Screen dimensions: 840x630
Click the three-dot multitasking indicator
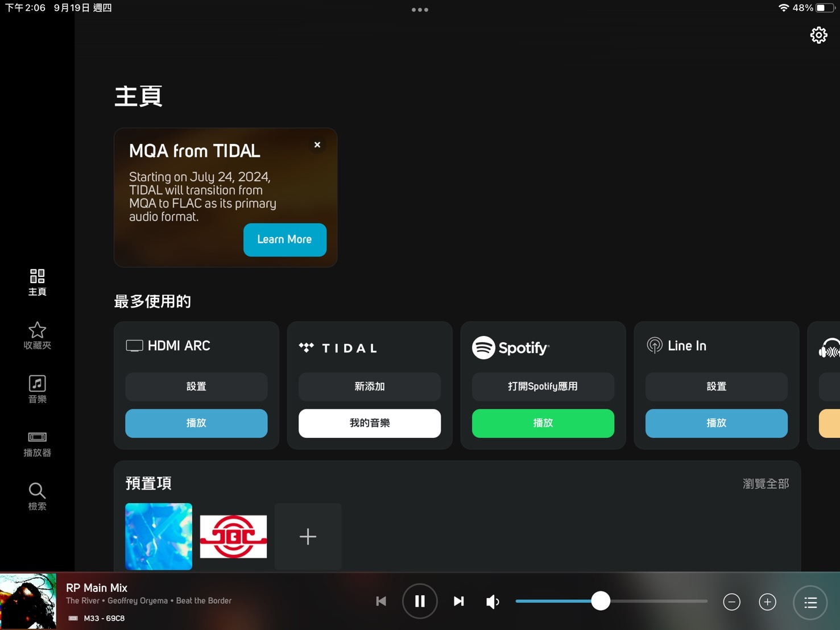[x=420, y=9]
